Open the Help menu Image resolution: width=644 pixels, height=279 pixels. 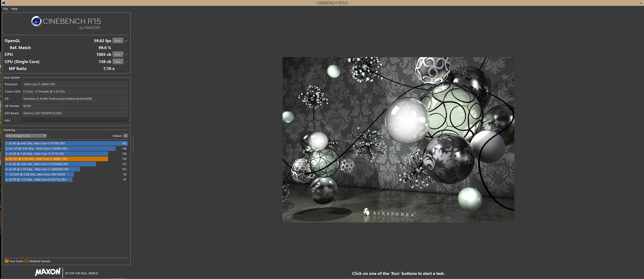click(x=14, y=9)
